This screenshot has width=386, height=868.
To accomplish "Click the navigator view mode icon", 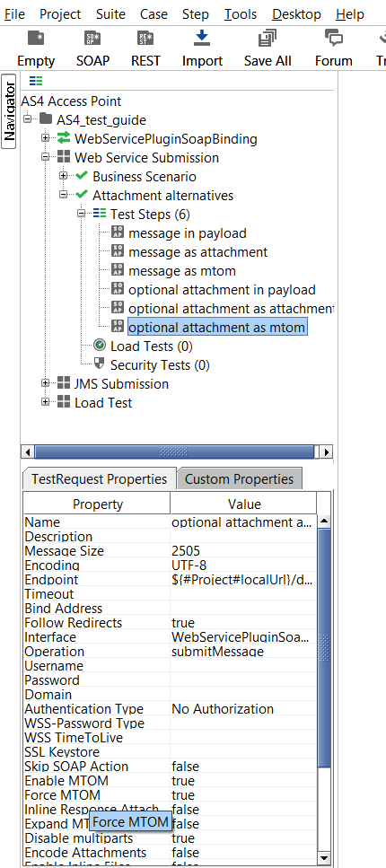I will click(x=36, y=81).
